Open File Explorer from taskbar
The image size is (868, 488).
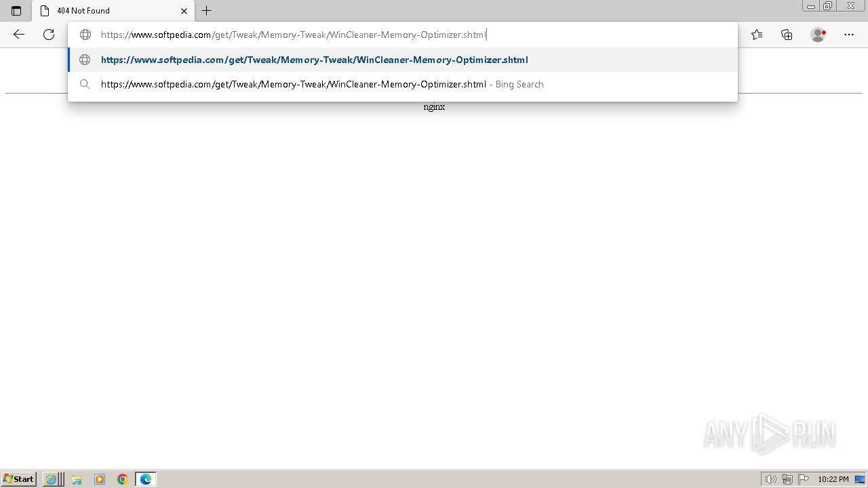tap(77, 479)
